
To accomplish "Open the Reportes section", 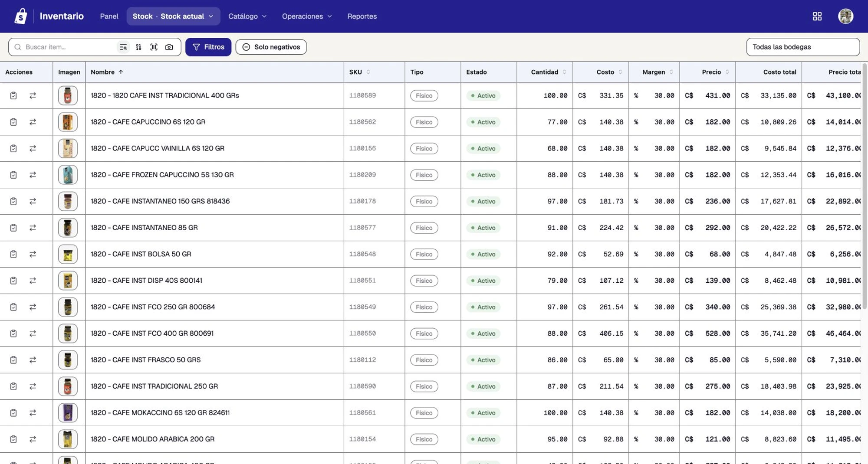I will click(362, 16).
